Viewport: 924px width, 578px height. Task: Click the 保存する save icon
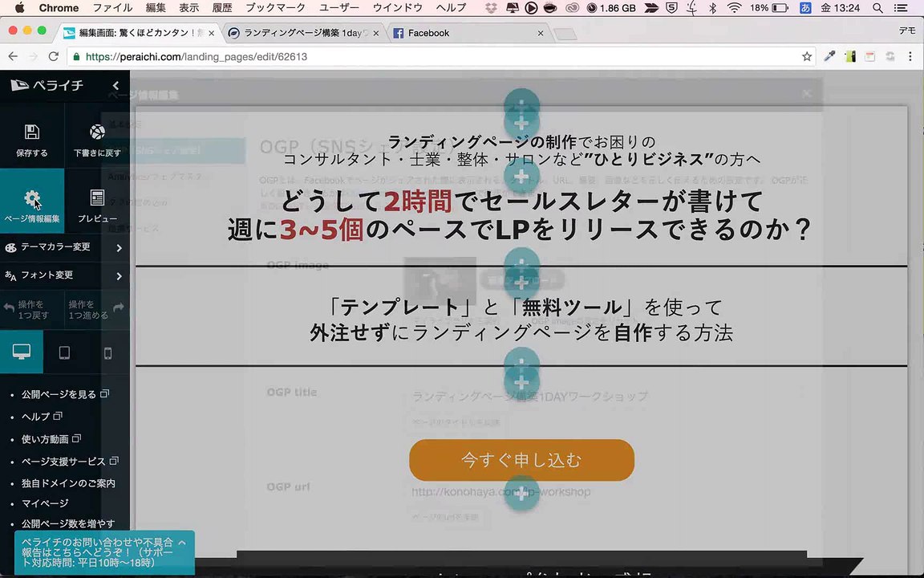tap(32, 132)
